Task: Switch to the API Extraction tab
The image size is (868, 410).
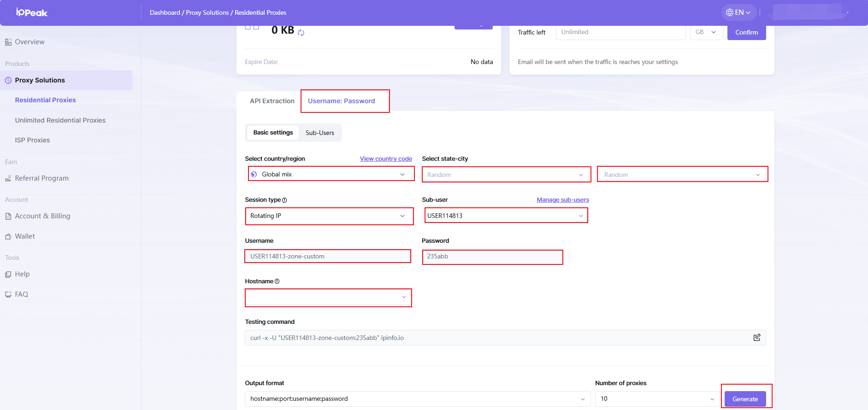Action: pyautogui.click(x=272, y=101)
